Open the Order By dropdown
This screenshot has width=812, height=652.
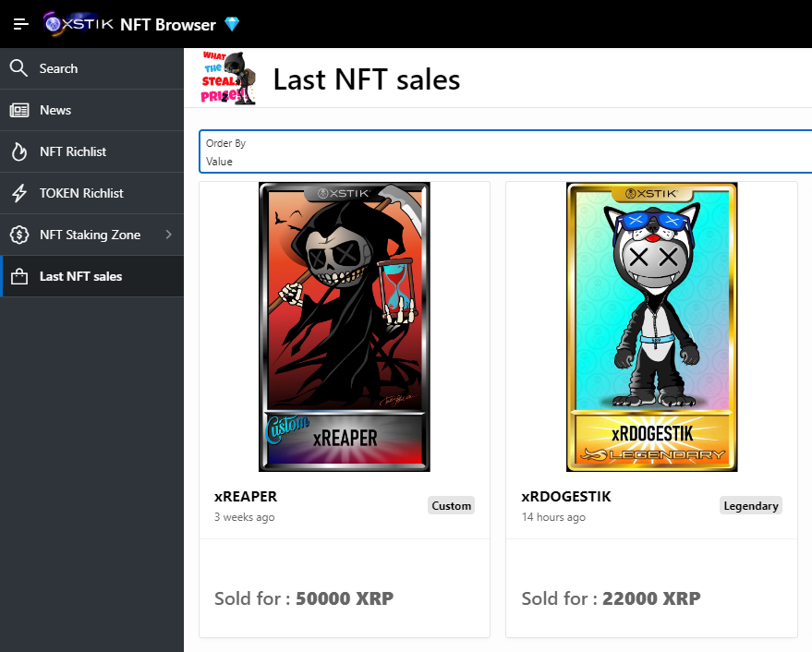(x=505, y=151)
